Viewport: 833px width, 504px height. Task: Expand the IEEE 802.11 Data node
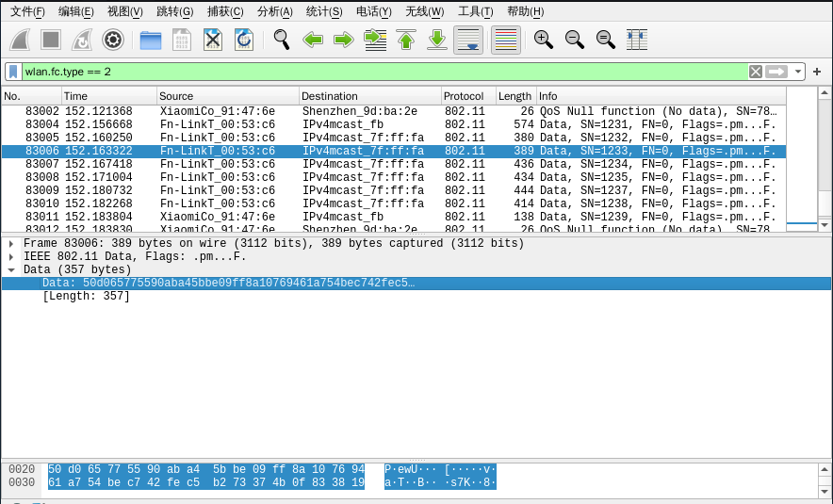(11, 257)
